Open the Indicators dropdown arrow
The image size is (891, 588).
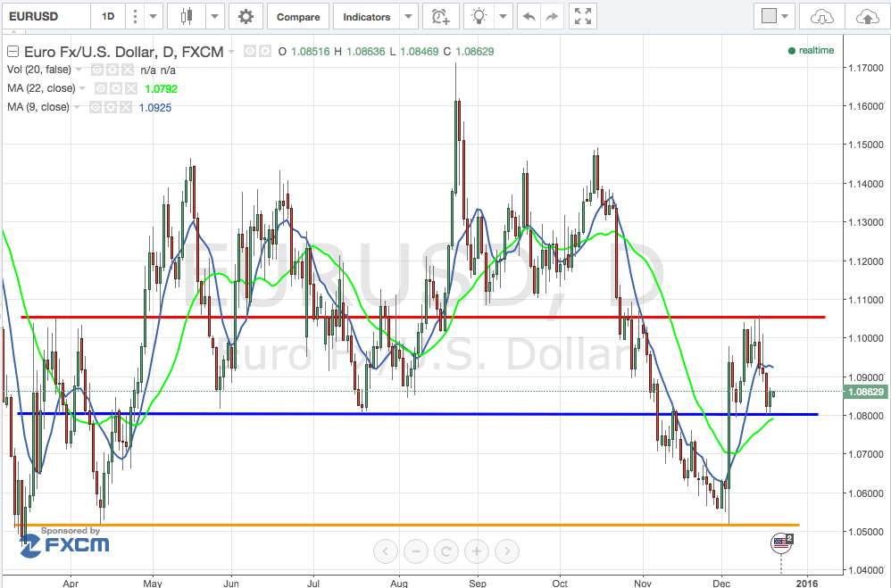(408, 17)
